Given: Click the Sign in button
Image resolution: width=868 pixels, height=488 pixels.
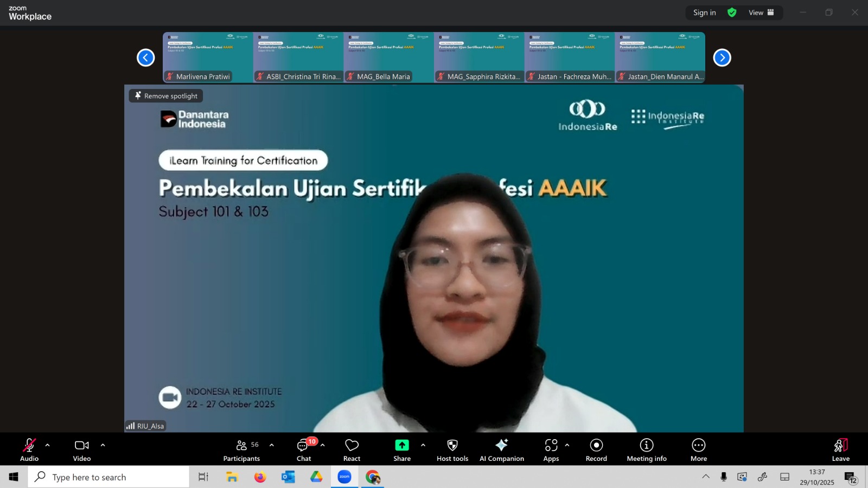Looking at the screenshot, I should (704, 12).
